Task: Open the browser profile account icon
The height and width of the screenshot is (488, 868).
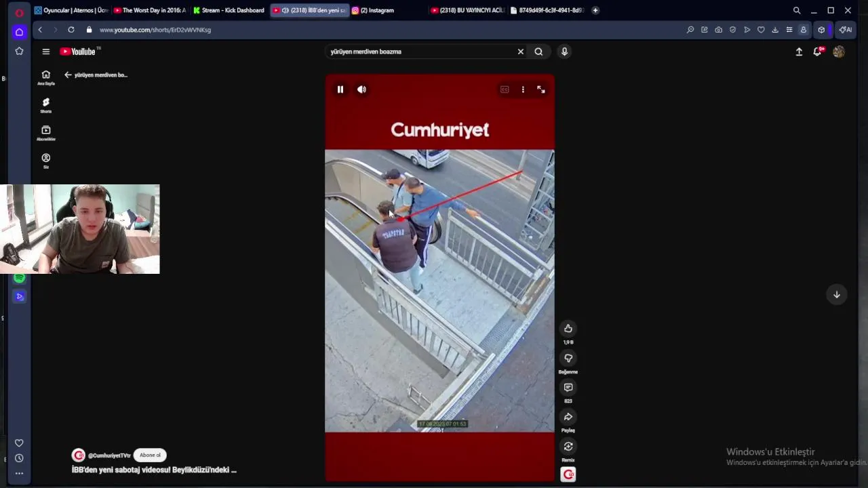Action: click(804, 30)
